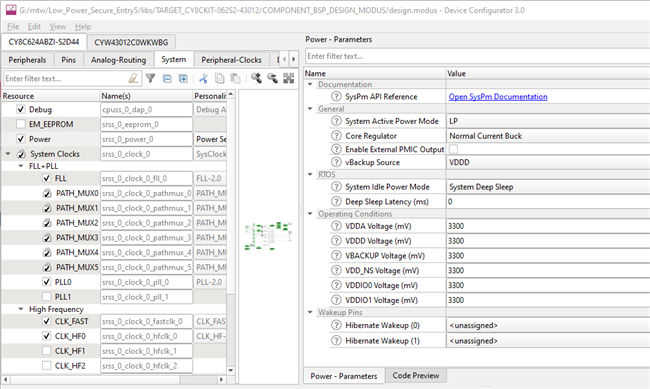Viewport: 650px width, 389px height.
Task: Zoom out on clock diagram
Action: [x=272, y=78]
